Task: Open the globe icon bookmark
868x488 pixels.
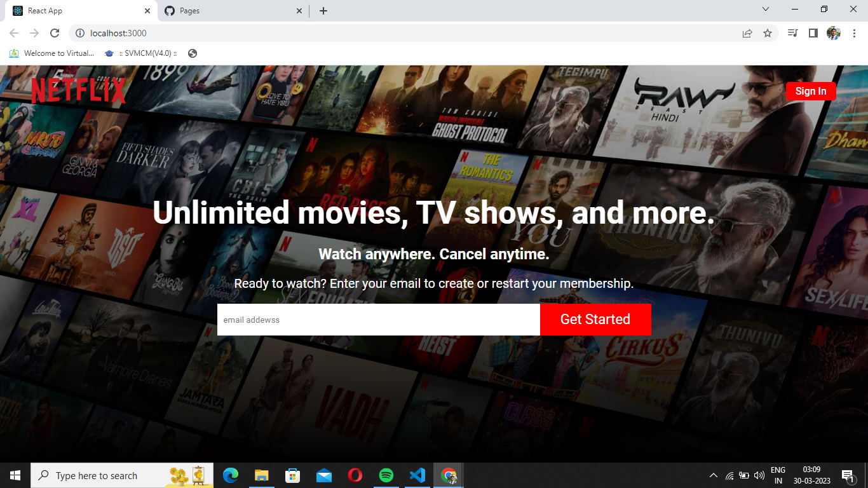Action: click(193, 53)
